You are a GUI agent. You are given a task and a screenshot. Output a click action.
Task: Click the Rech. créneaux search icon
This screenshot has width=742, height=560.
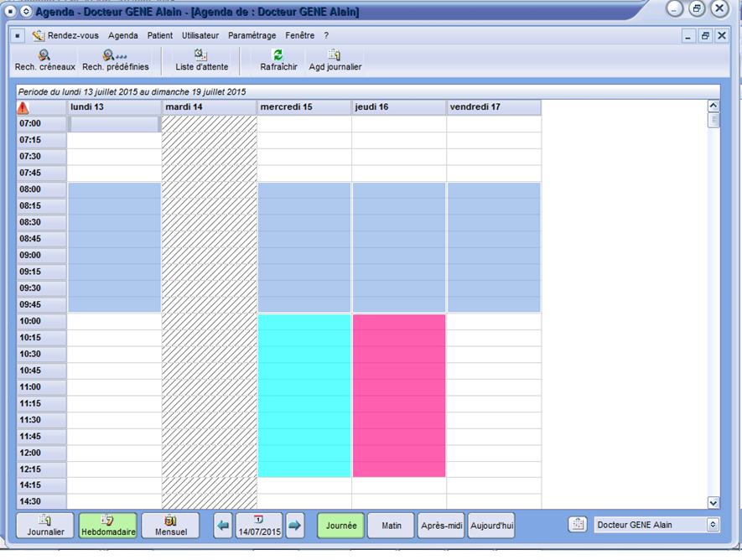coord(44,56)
